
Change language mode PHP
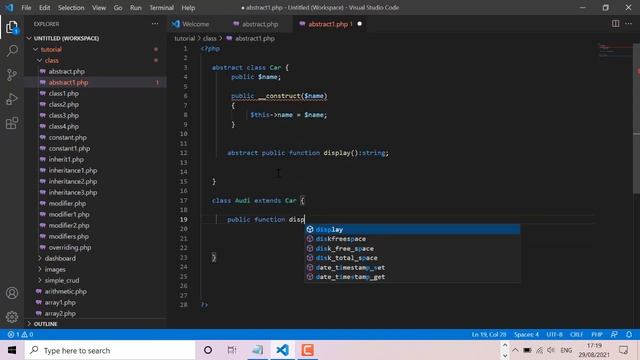(x=597, y=334)
